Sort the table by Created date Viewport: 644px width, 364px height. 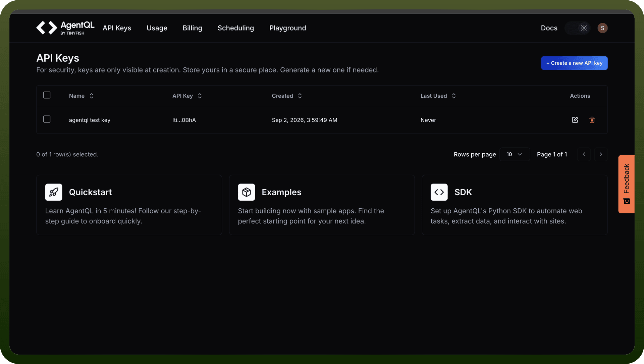[x=287, y=96]
